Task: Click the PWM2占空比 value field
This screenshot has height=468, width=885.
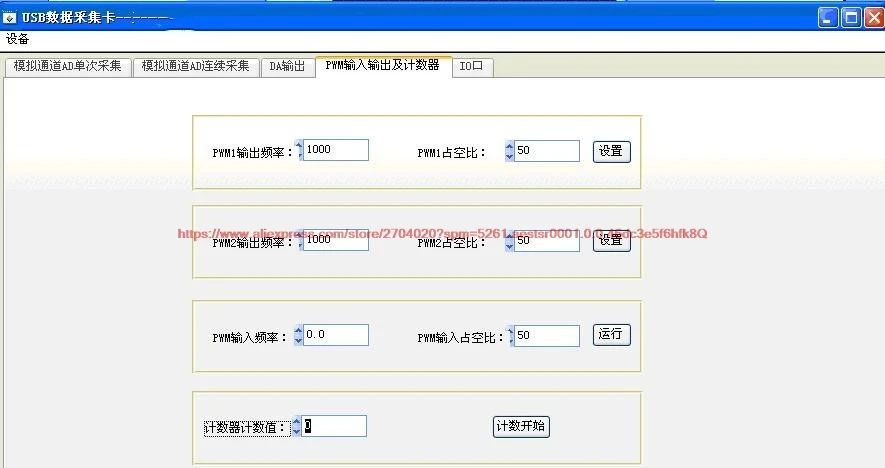Action: tap(546, 241)
